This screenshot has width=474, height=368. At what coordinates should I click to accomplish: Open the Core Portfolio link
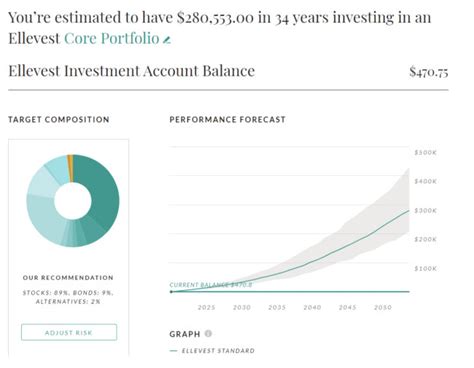(x=112, y=38)
